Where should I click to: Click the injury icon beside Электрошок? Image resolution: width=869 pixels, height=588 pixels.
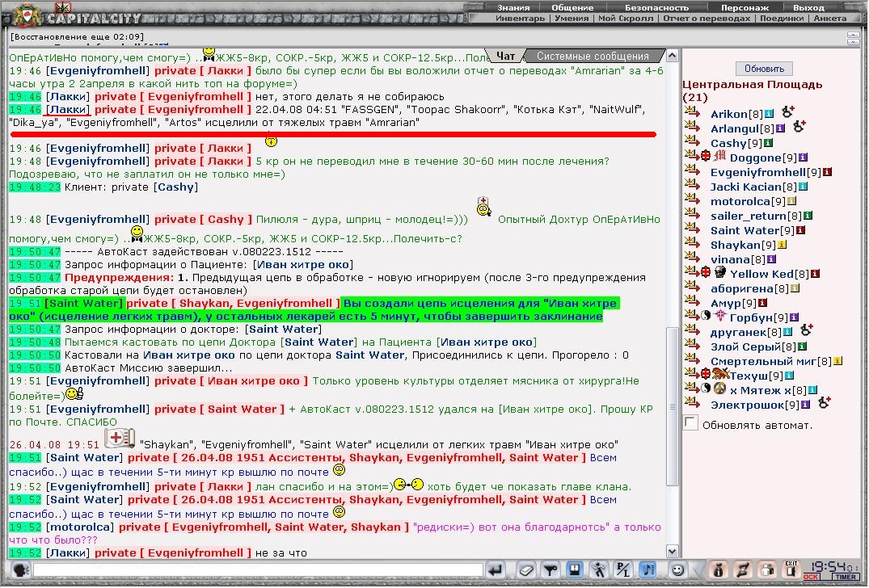tap(824, 402)
